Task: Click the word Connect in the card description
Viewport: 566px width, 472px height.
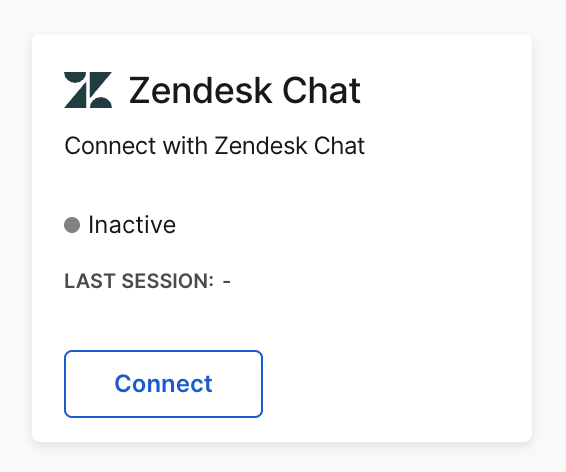Action: point(110,146)
